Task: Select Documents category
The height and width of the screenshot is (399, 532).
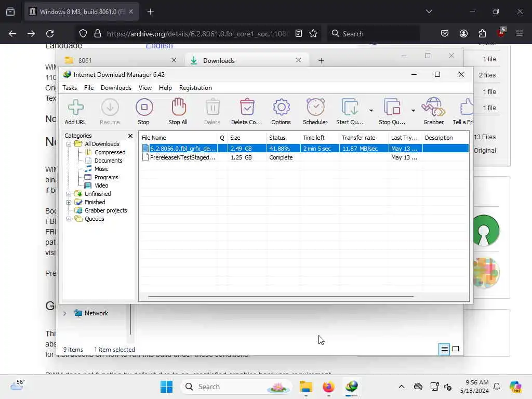Action: [108, 161]
